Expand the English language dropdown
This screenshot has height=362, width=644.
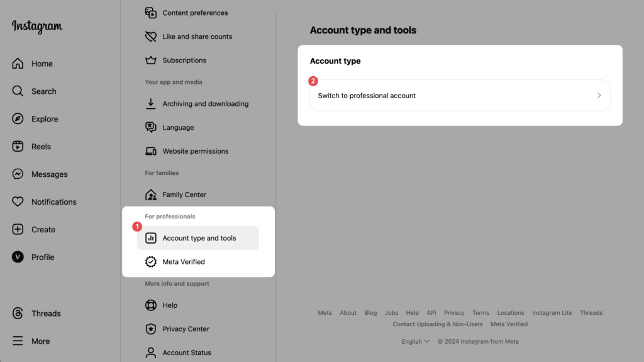click(415, 341)
